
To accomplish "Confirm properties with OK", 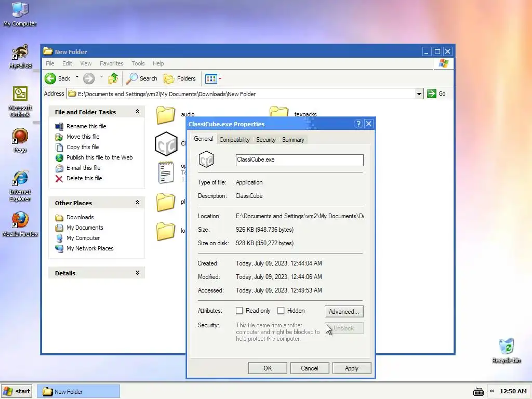I will coord(268,368).
